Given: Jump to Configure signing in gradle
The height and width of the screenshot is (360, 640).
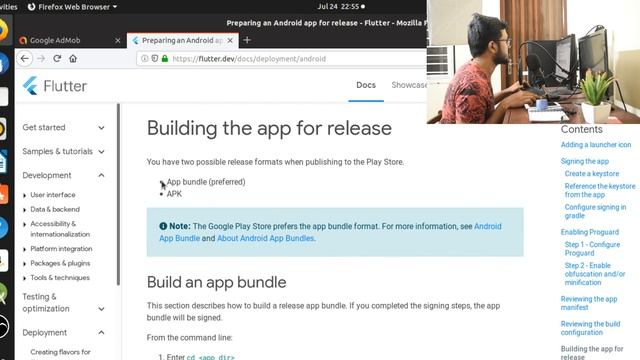Looking at the screenshot, I should coord(595,211).
